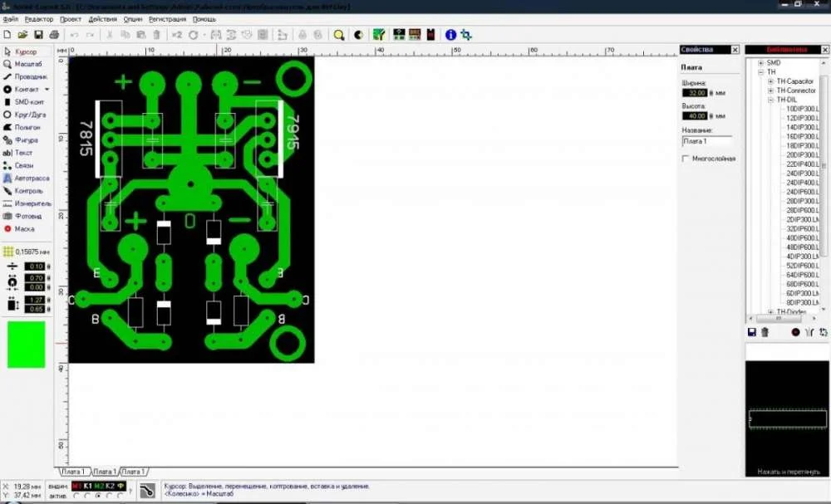Select the 14DIP300 library component
Image resolution: width=831 pixels, height=504 pixels.
pos(802,128)
